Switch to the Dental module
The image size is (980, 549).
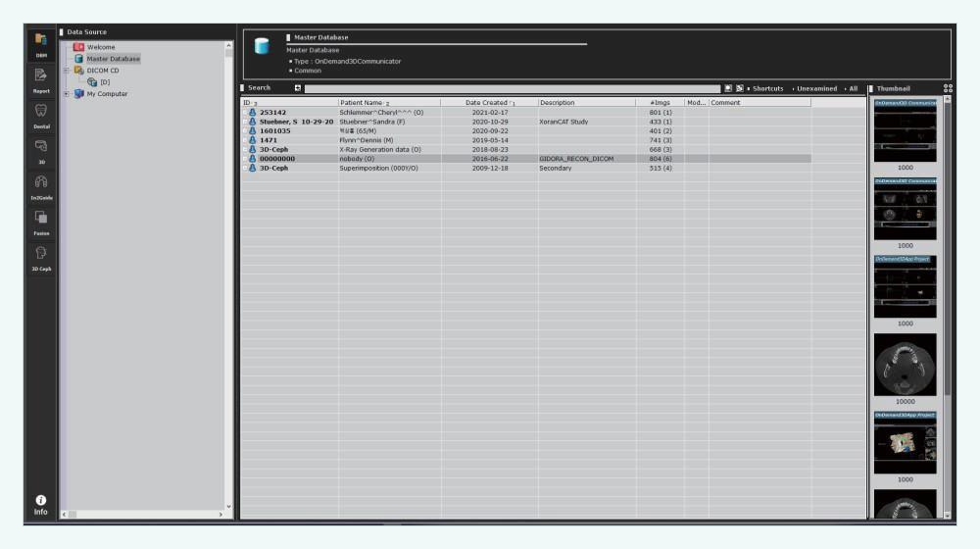coord(40,116)
